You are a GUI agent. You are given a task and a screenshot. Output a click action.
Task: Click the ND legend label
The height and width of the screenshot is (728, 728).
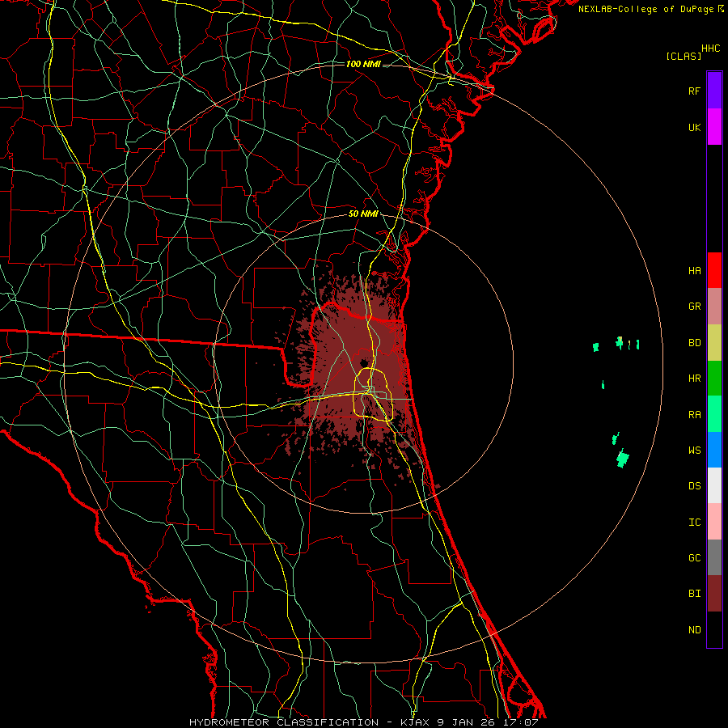pos(694,629)
